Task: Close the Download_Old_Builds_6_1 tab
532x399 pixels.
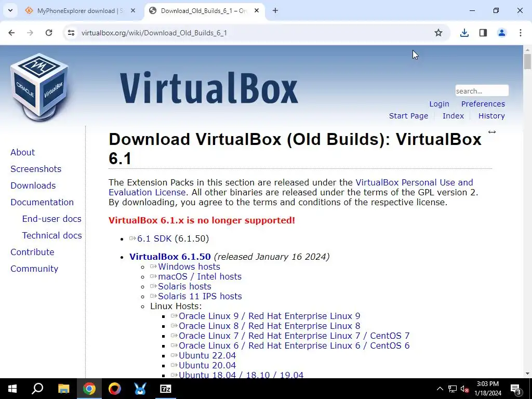Action: (x=257, y=10)
